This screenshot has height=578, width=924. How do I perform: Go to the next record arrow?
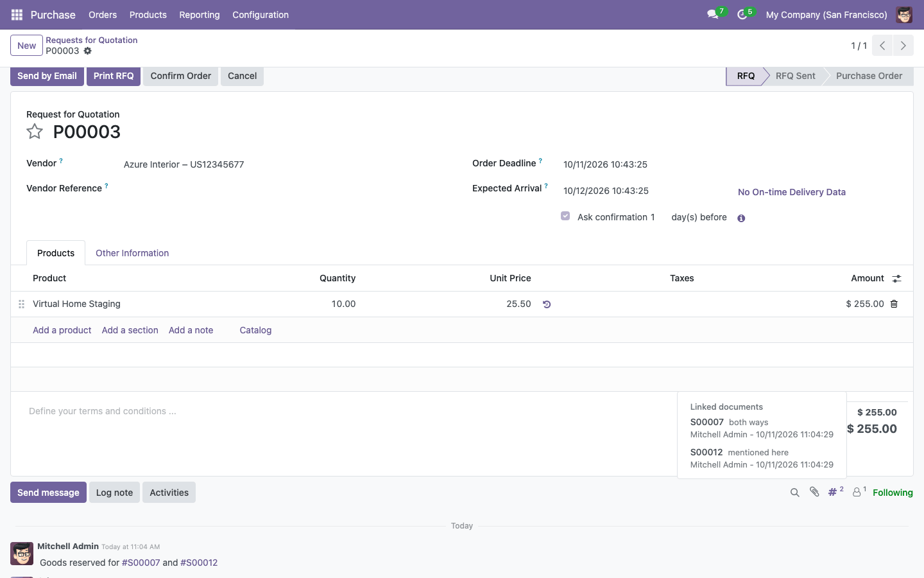click(x=903, y=46)
